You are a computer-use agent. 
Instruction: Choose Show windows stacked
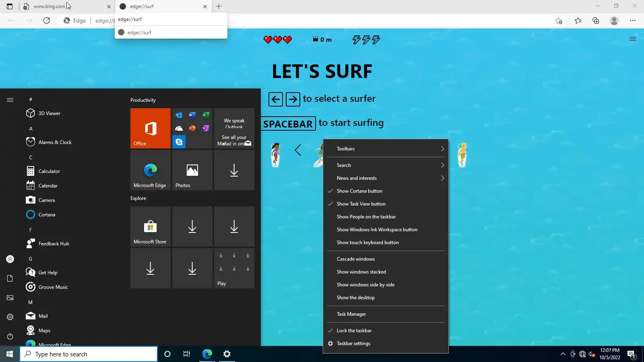tap(386, 272)
